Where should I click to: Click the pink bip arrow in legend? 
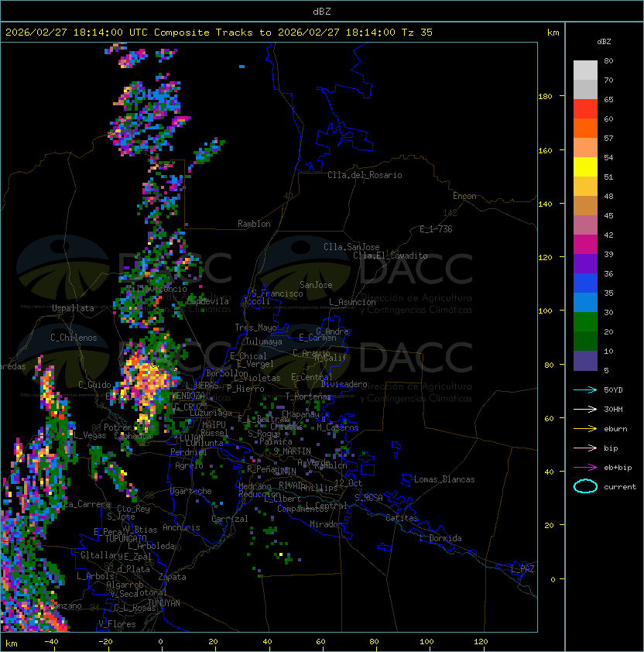[585, 448]
